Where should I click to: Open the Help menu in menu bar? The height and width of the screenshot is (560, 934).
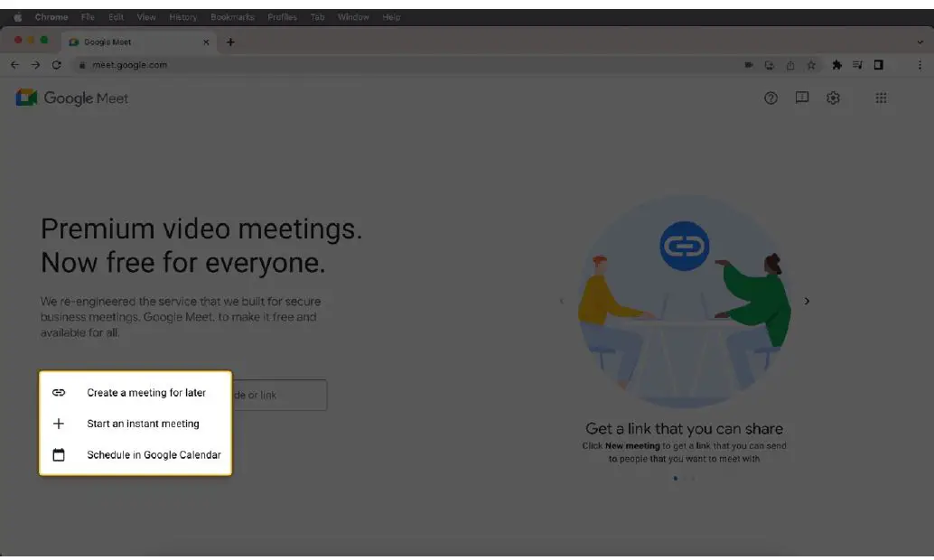(391, 17)
